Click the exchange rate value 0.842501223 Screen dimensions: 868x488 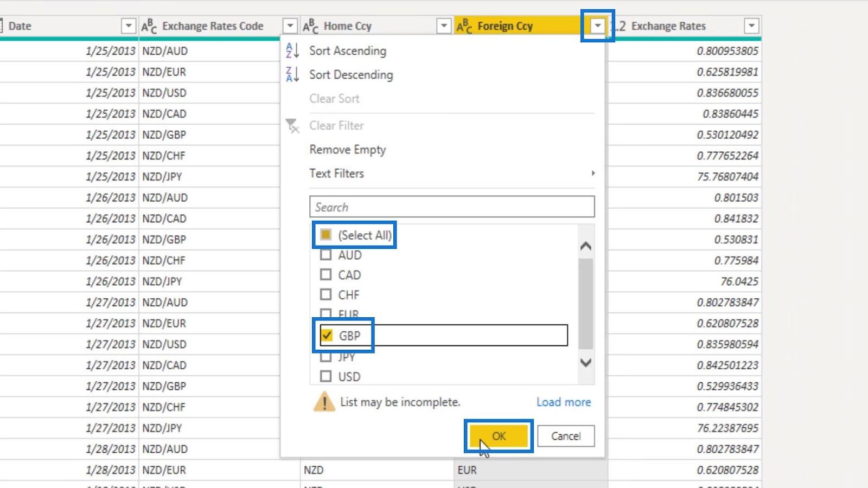coord(727,365)
